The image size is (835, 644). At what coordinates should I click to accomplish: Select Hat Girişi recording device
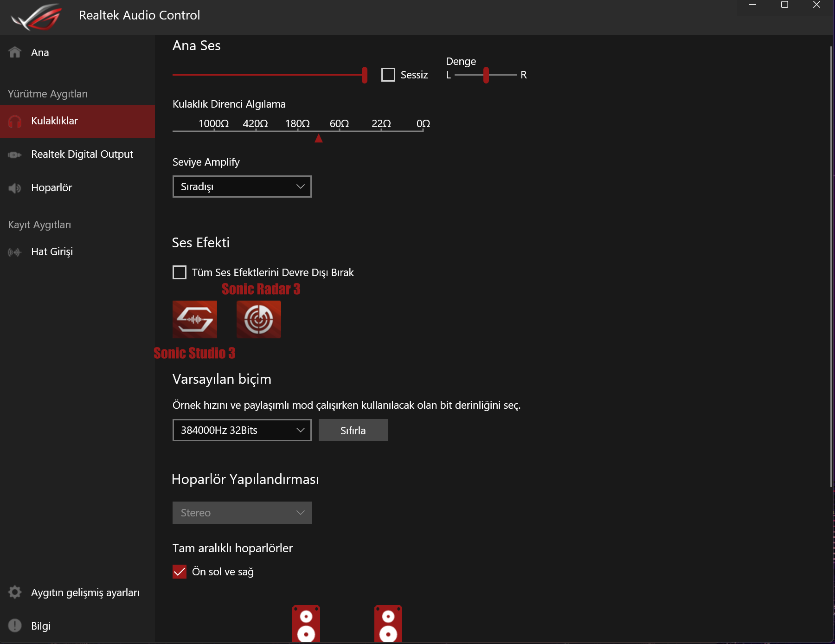(77, 252)
